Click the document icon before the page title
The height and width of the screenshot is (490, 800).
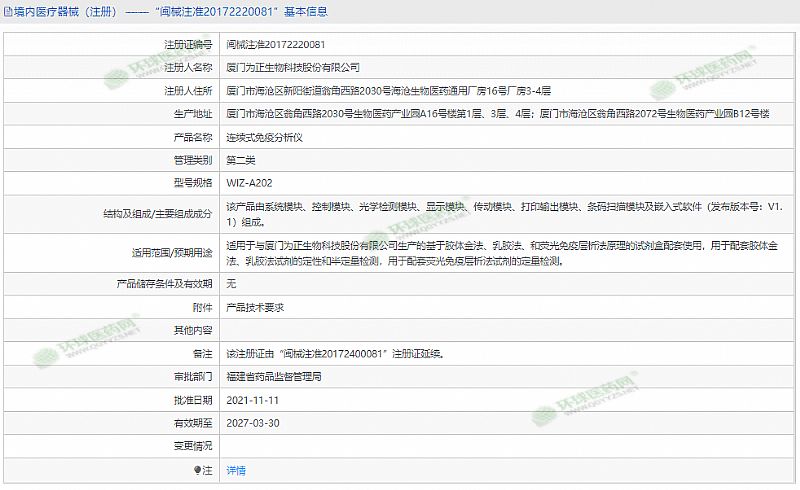click(x=7, y=12)
